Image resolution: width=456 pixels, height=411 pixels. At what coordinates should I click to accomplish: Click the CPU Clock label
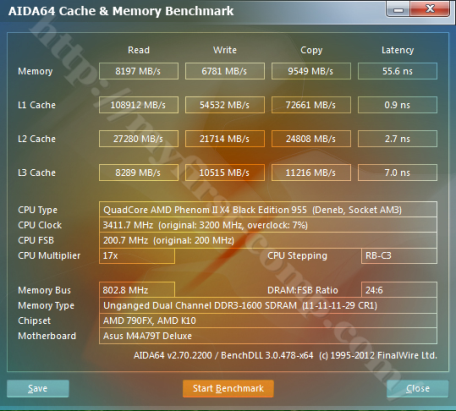click(x=40, y=225)
